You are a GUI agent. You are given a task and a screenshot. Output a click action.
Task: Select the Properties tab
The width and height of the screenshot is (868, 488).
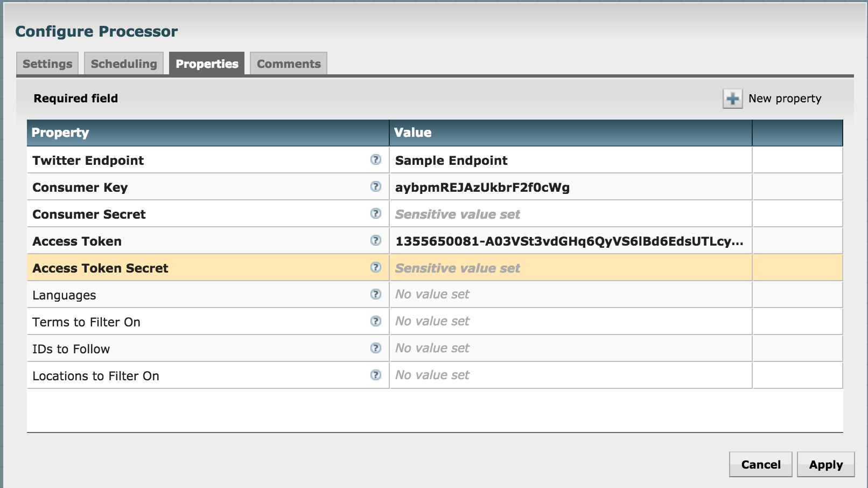[207, 63]
